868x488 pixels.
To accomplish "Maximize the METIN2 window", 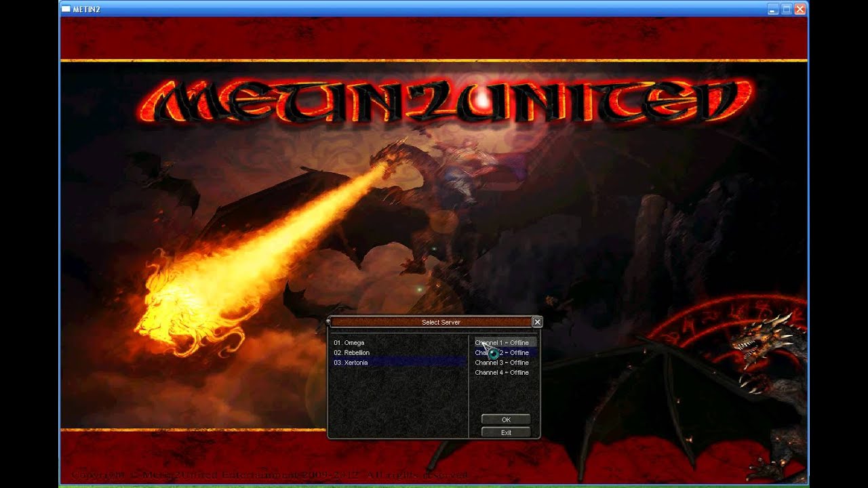I will 787,9.
